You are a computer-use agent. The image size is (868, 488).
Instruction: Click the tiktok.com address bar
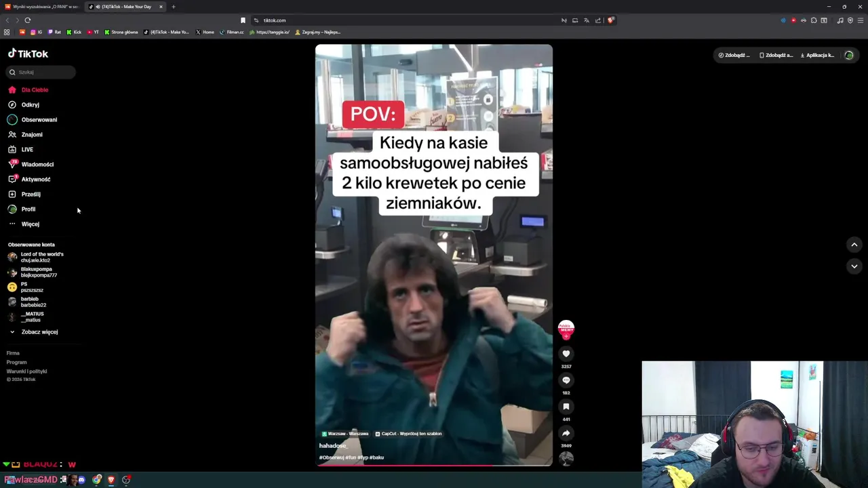pos(407,20)
